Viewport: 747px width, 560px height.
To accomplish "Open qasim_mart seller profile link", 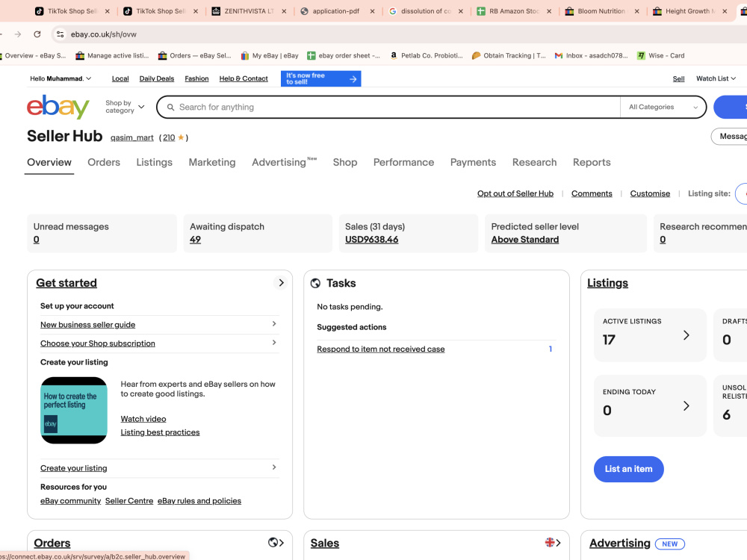I will coord(132,137).
